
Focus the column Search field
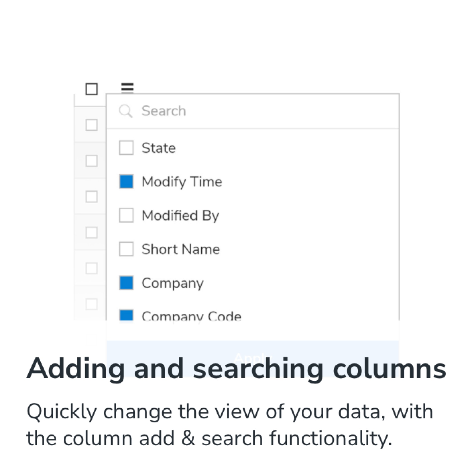coord(253,111)
